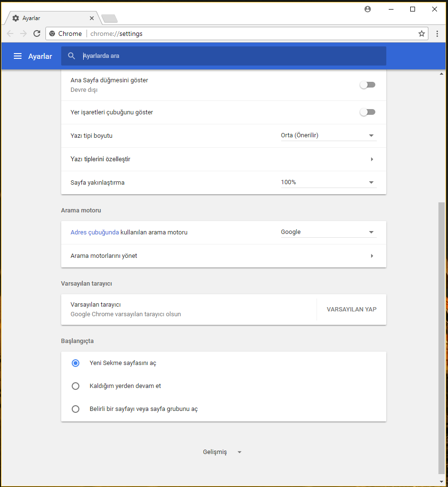The image size is (448, 487).
Task: Expand the Gelişmiş advanced section
Action: (x=222, y=452)
